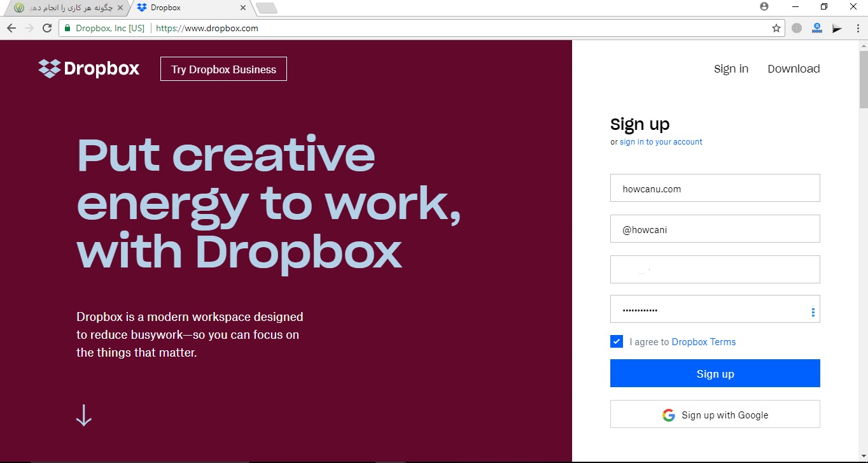The width and height of the screenshot is (868, 463).
Task: Open a new tab
Action: coord(266,8)
